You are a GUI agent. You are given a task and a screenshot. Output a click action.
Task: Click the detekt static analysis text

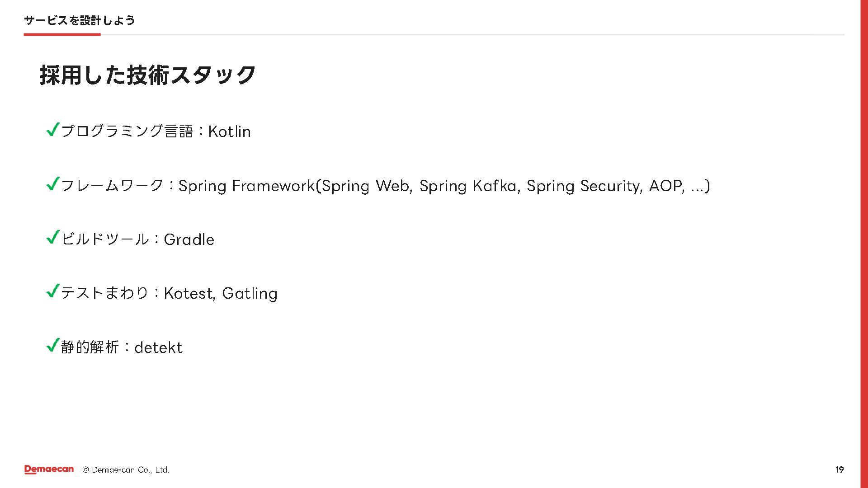point(158,347)
